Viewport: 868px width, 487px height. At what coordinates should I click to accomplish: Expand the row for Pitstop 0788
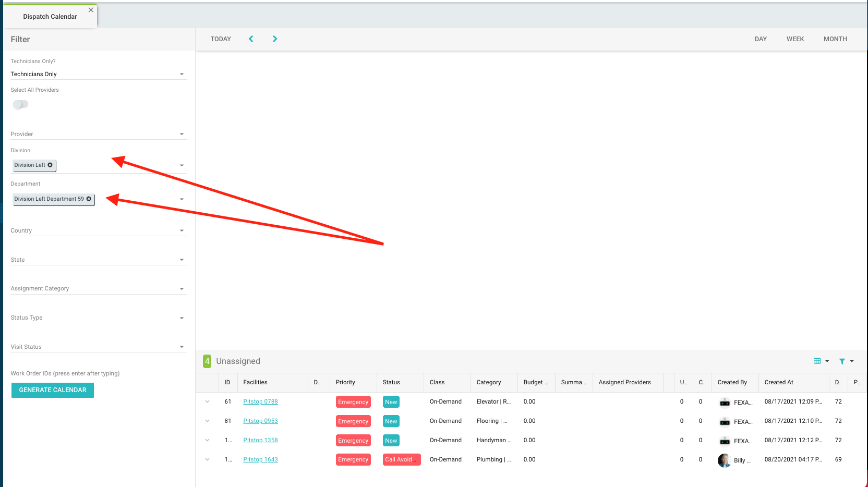point(207,402)
